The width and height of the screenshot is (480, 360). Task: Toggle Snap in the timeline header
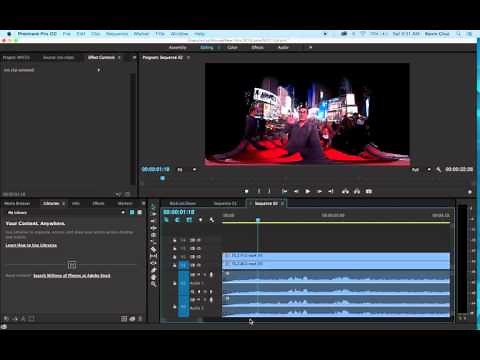pyautogui.click(x=177, y=220)
